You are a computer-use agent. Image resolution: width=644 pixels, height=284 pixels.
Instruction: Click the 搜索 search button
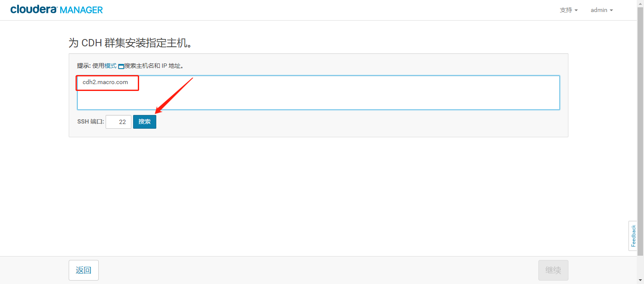coord(145,122)
